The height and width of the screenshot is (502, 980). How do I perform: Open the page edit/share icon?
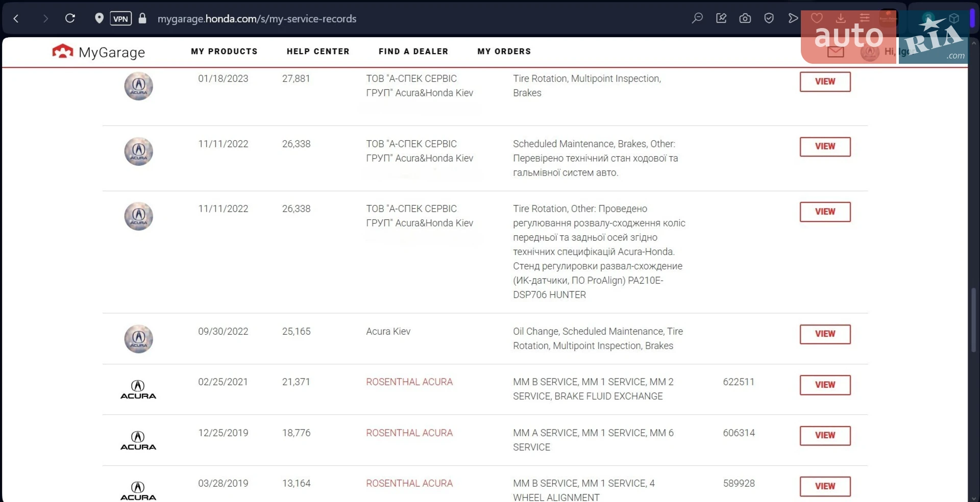721,18
